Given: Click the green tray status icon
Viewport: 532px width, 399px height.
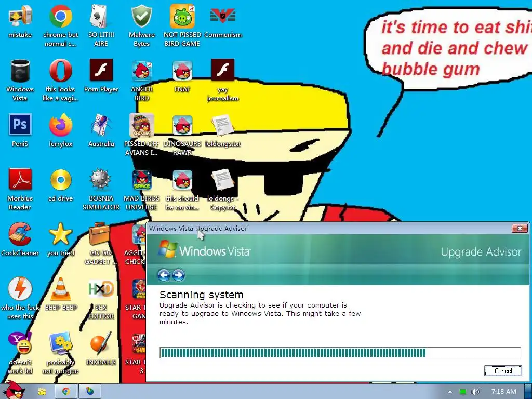Looking at the screenshot, I should [463, 392].
